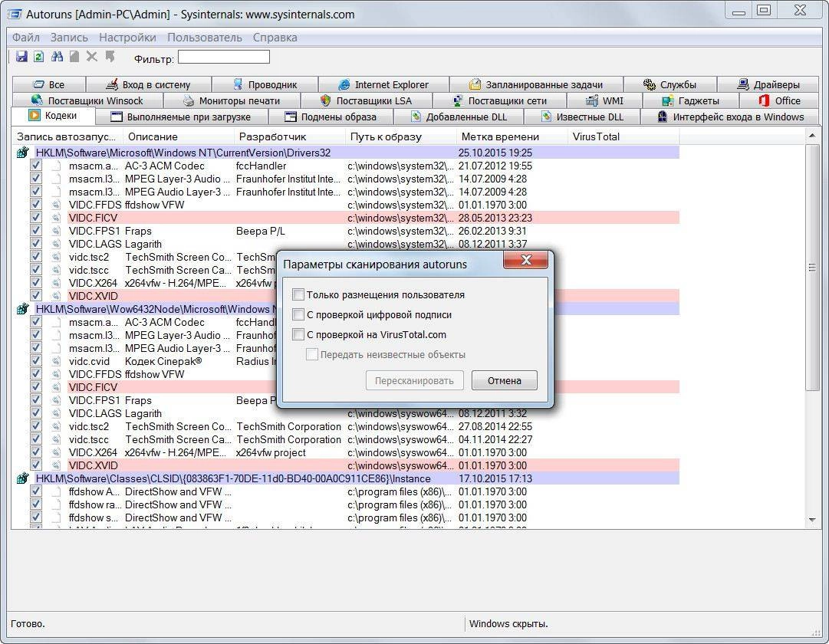Click the file icon of the VIDC.FPS1 Fraps row under Drivers32
This screenshot has height=644, width=829.
56,231
